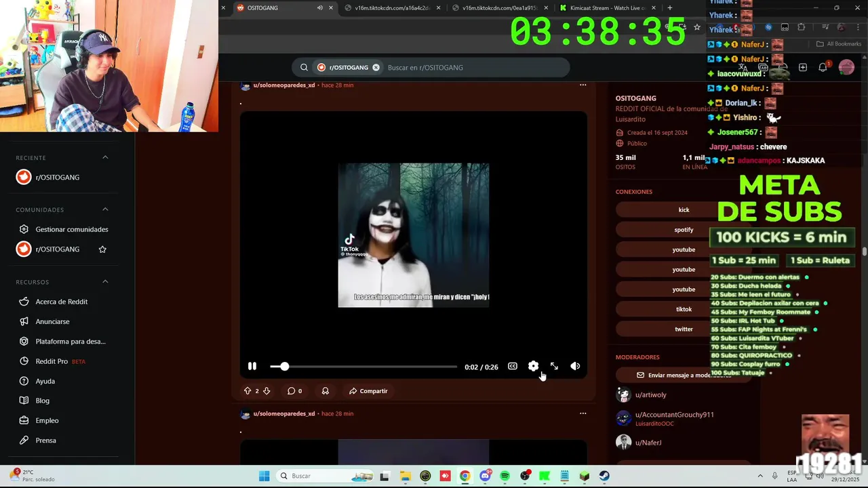The height and width of the screenshot is (488, 868).
Task: Close the OSITOGANG browser tab
Action: click(x=331, y=8)
